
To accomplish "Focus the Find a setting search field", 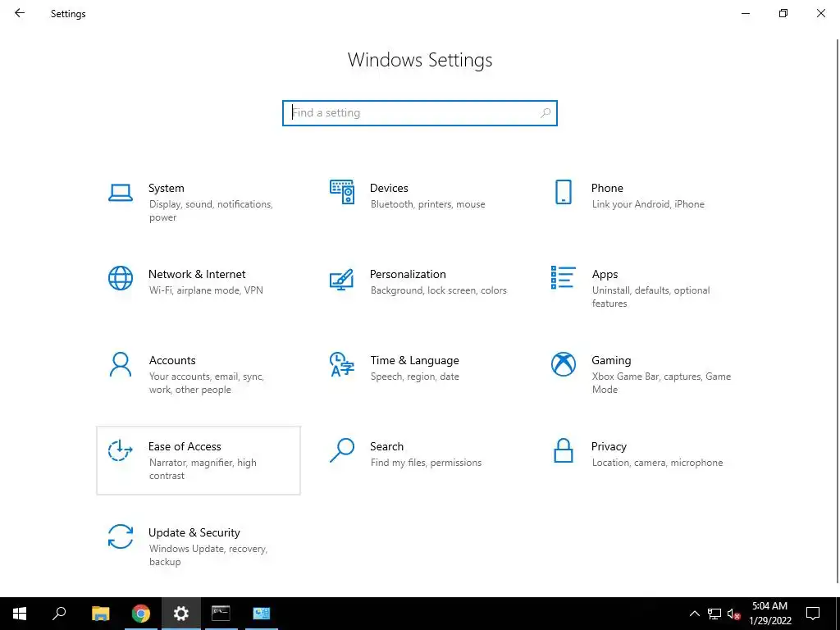I will pos(419,113).
